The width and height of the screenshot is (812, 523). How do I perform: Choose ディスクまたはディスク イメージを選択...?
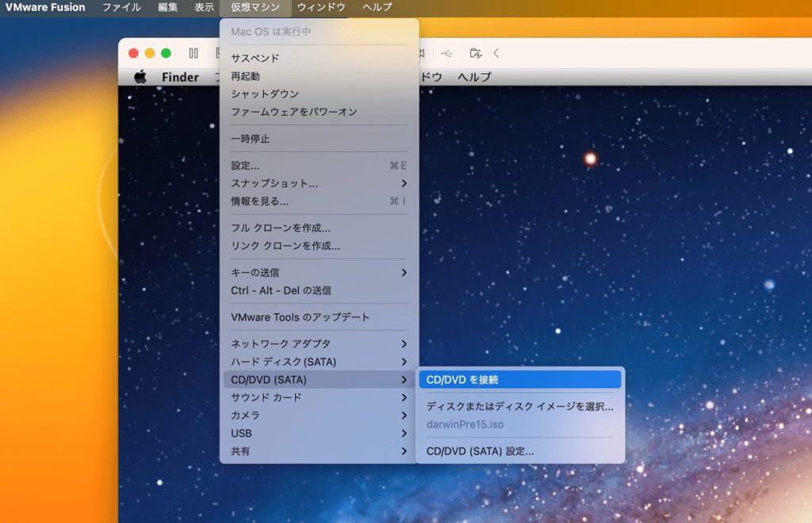point(520,407)
